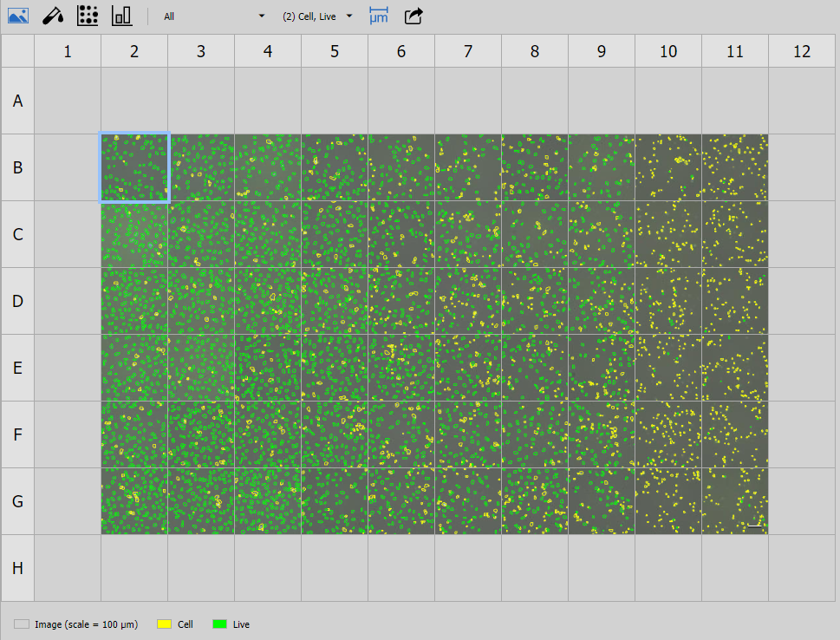Select row header B
840x640 pixels.
point(17,167)
